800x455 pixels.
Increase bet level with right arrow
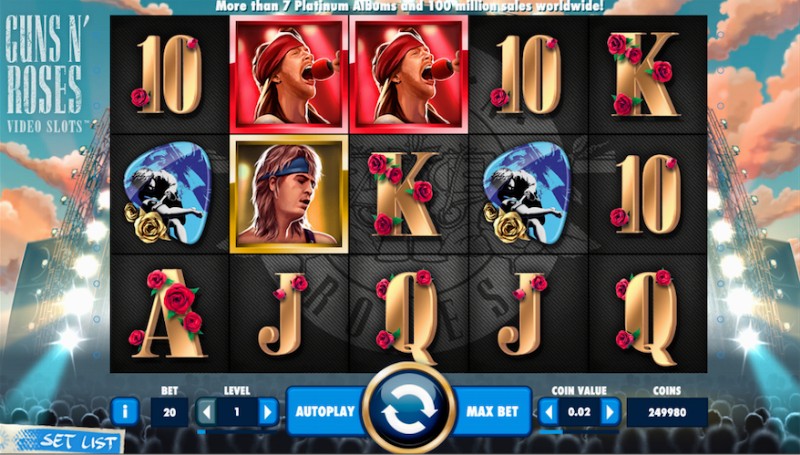pos(268,412)
